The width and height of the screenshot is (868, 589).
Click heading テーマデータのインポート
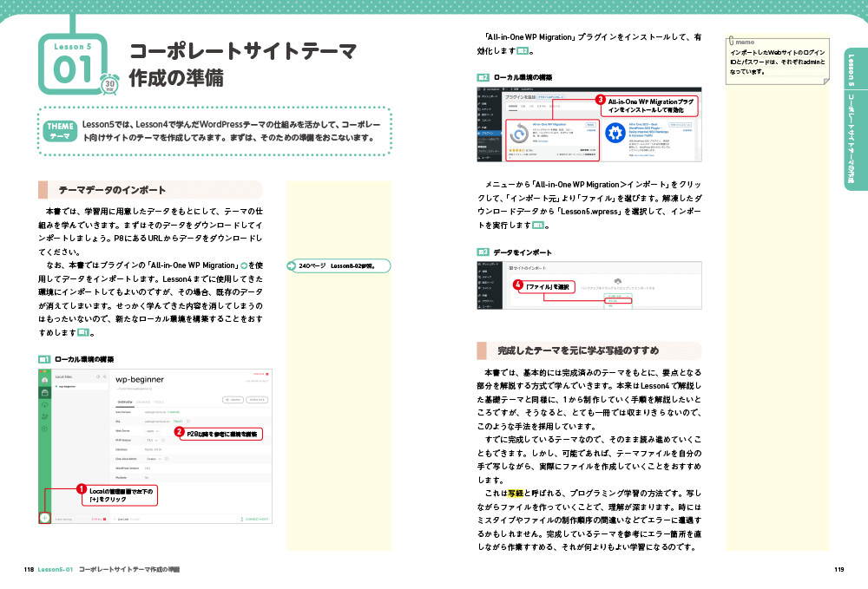[x=112, y=190]
